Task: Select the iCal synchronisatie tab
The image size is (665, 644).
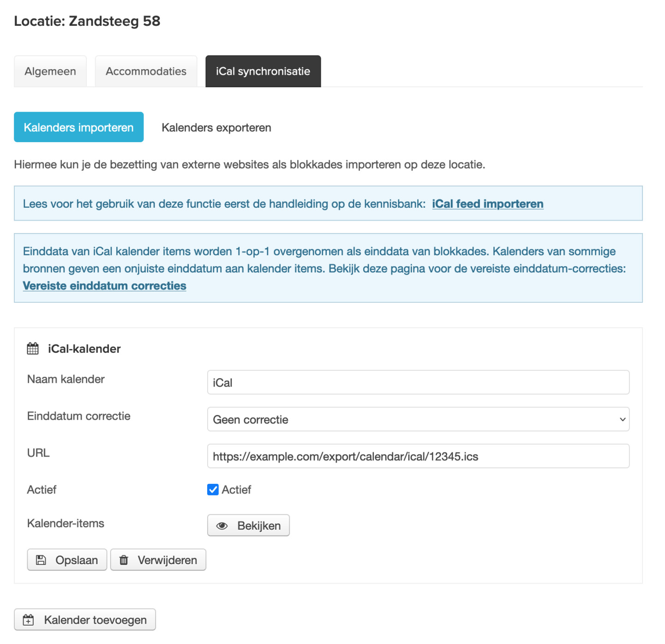Action: pos(263,72)
